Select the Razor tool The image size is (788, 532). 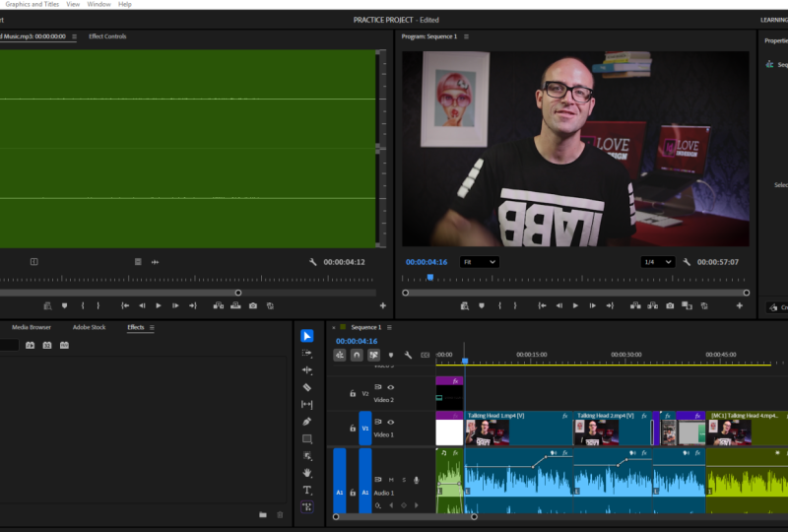point(307,387)
